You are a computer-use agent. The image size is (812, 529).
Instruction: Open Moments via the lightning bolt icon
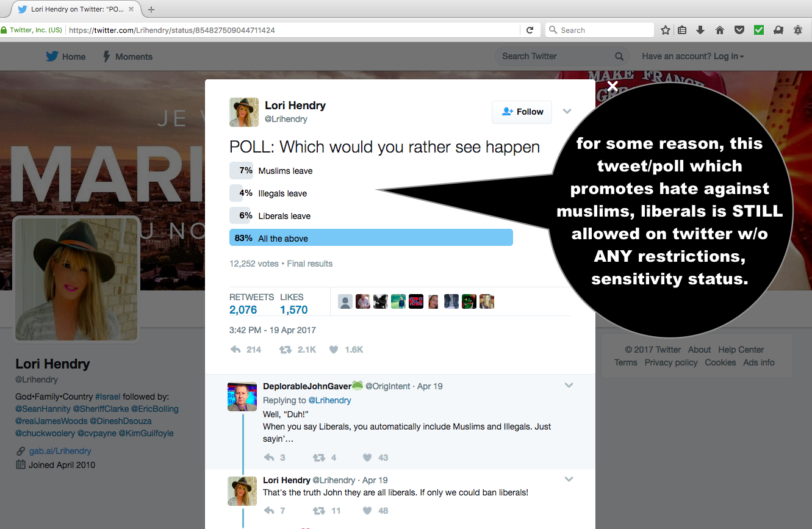pyautogui.click(x=106, y=57)
